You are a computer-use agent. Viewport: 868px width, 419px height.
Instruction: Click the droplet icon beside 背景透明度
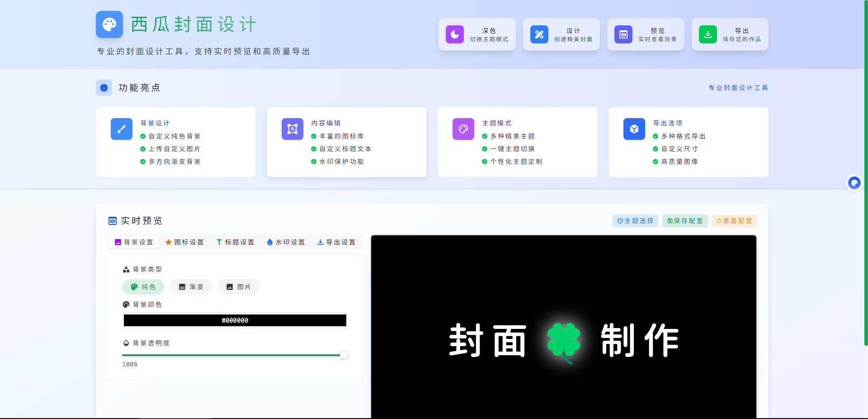pyautogui.click(x=126, y=343)
